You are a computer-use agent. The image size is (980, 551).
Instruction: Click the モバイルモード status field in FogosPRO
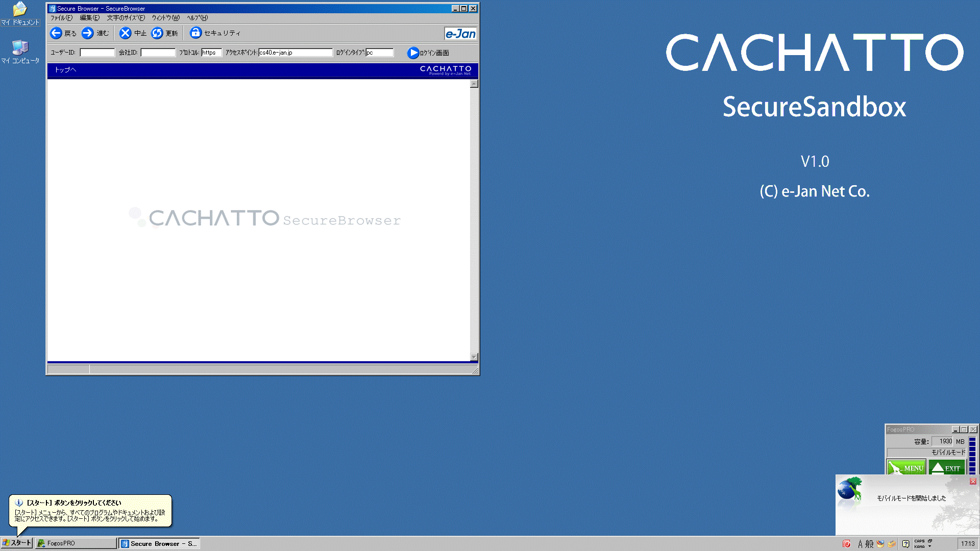(x=926, y=453)
